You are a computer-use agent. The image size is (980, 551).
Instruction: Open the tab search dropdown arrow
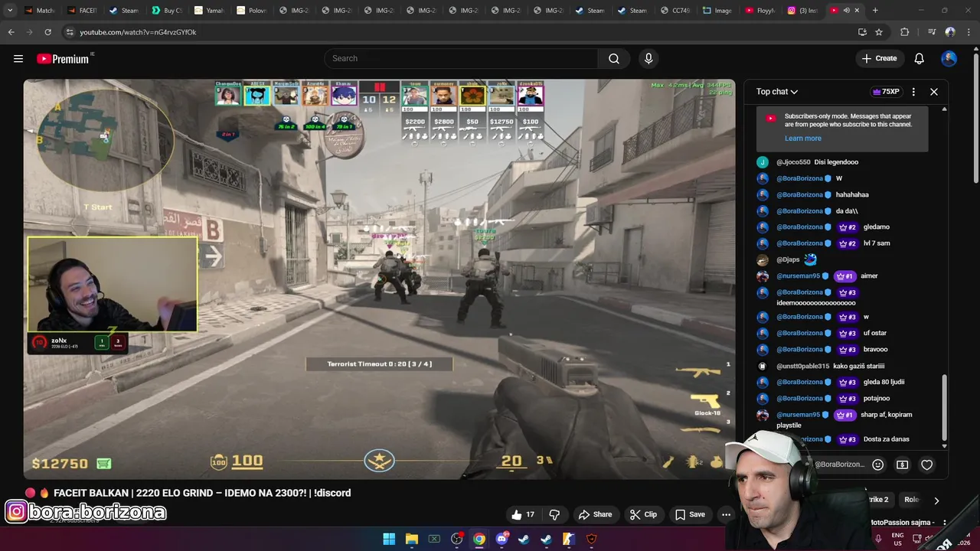[x=10, y=11]
